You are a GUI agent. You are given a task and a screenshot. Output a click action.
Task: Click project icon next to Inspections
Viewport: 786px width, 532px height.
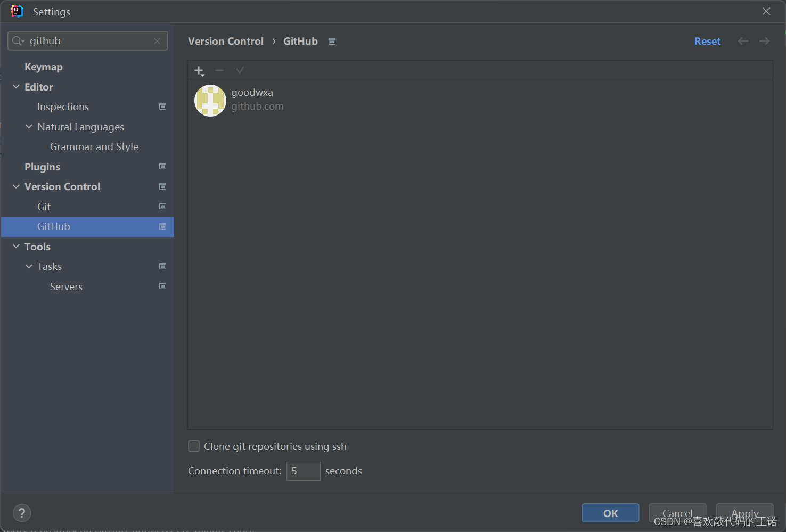tap(163, 107)
